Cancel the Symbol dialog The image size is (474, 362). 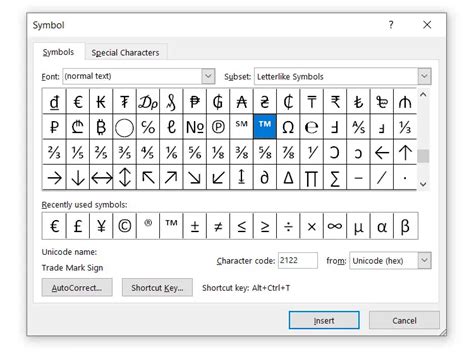click(404, 320)
